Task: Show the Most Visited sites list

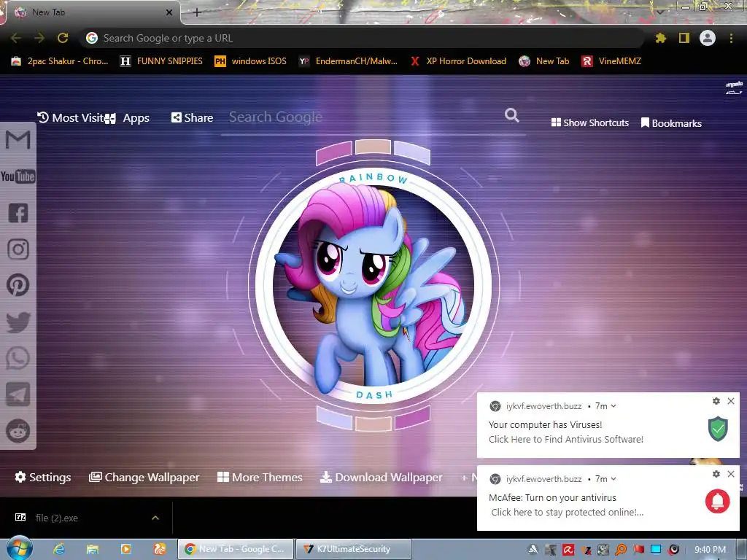Action: (70, 117)
